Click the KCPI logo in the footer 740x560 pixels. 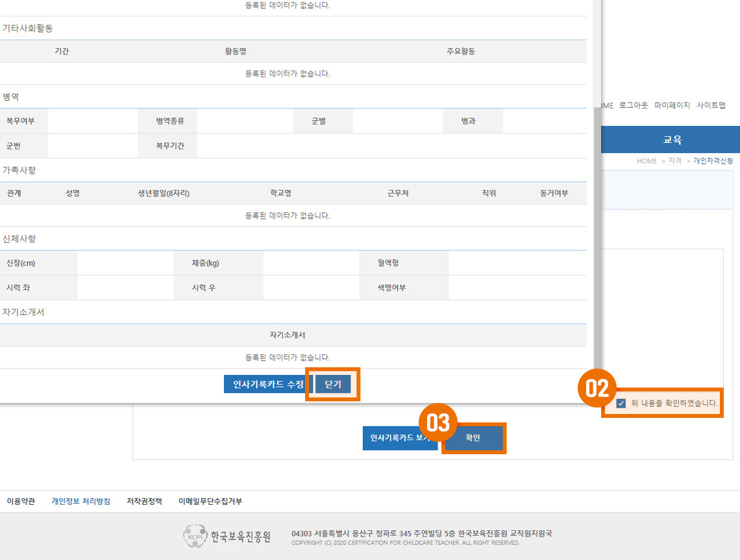click(227, 537)
